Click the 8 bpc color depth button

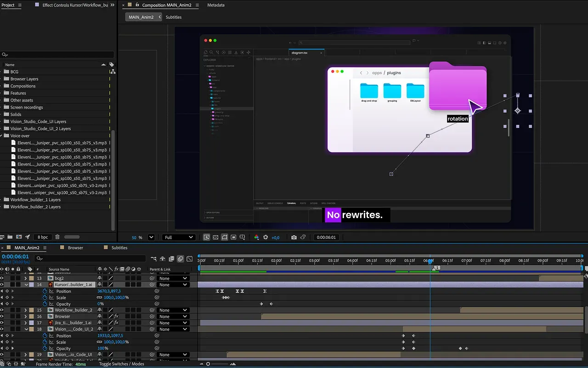tap(43, 237)
